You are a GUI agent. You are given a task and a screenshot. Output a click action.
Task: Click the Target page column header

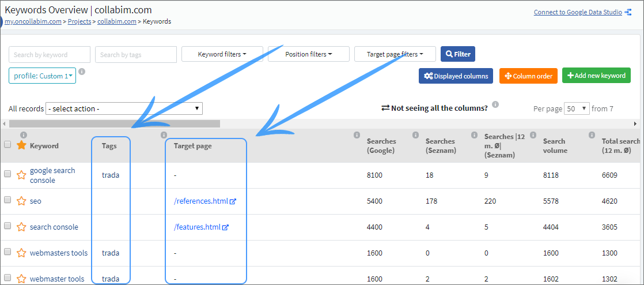coord(192,145)
